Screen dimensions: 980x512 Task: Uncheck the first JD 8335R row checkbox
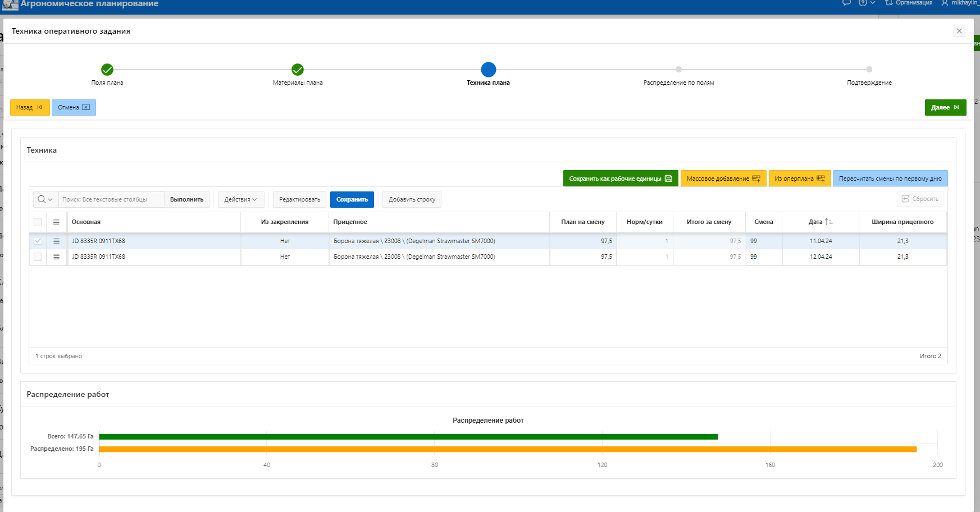[38, 241]
